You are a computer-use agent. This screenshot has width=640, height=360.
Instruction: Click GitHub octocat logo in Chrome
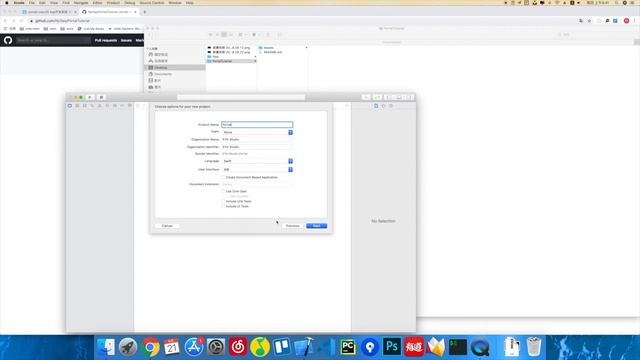coord(8,40)
